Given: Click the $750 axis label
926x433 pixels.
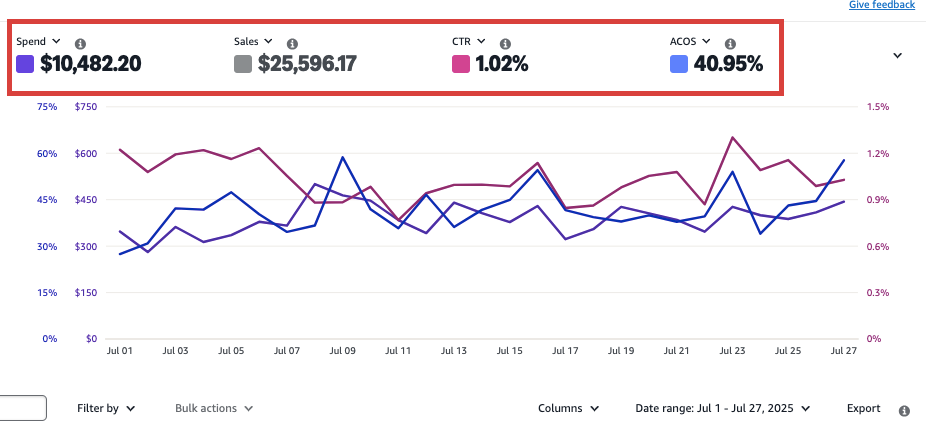Looking at the screenshot, I should [86, 107].
